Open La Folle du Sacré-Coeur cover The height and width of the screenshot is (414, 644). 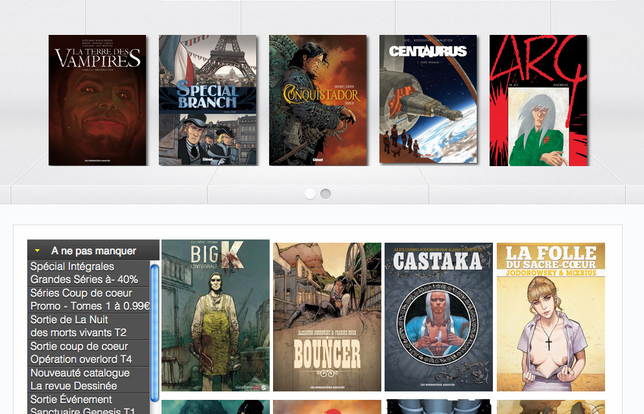pyautogui.click(x=551, y=317)
